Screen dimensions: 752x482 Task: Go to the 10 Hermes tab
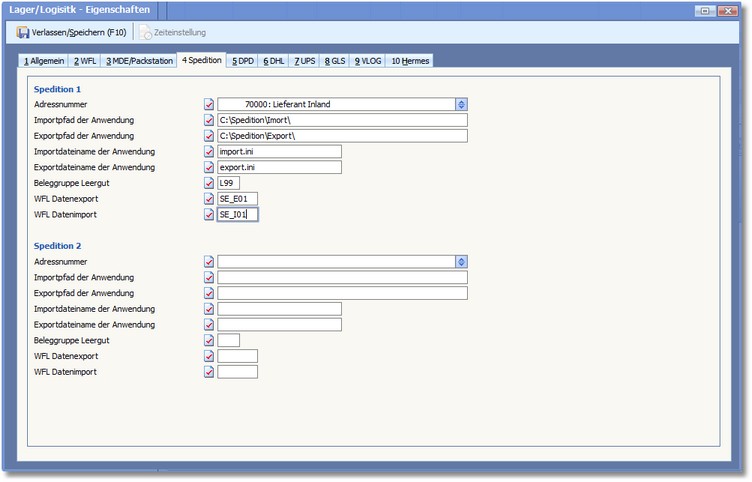(x=410, y=61)
